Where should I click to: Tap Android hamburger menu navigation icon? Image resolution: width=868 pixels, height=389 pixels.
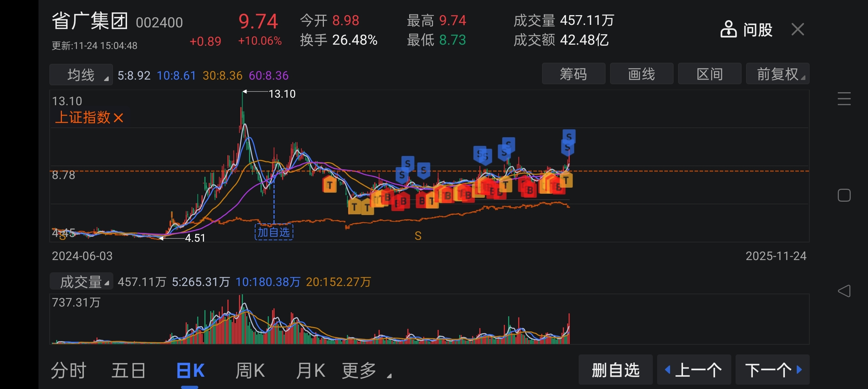(x=844, y=99)
